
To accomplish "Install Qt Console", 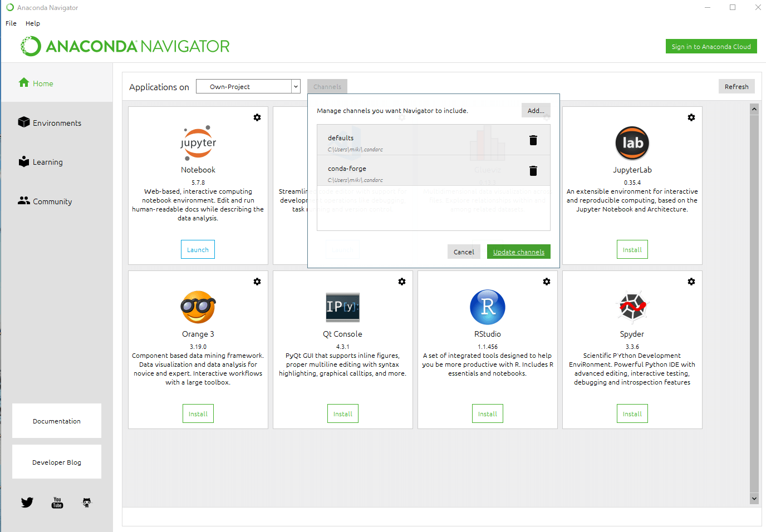I will point(343,413).
